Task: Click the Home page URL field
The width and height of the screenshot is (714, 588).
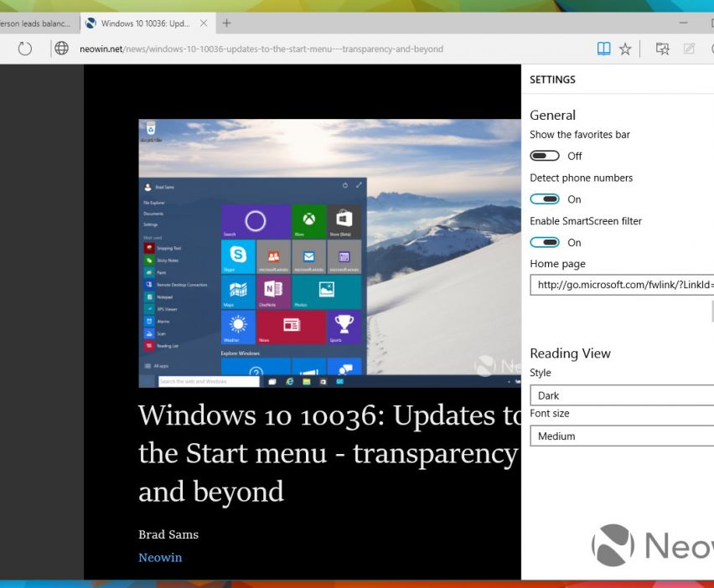Action: click(621, 285)
